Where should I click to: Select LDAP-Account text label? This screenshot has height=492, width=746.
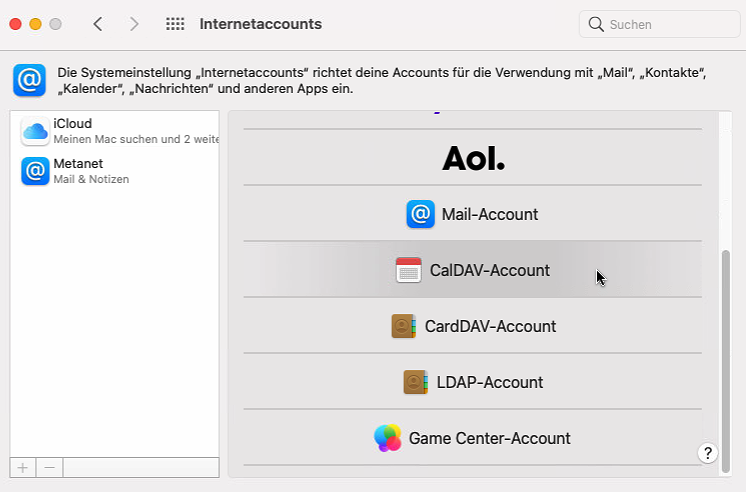[x=490, y=382]
